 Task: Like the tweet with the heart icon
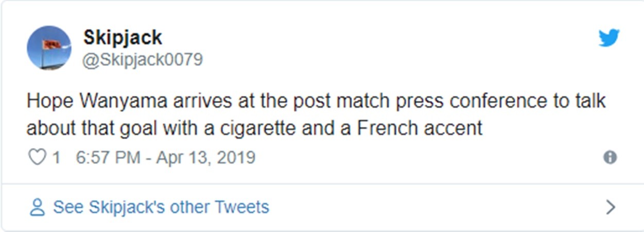[37, 157]
